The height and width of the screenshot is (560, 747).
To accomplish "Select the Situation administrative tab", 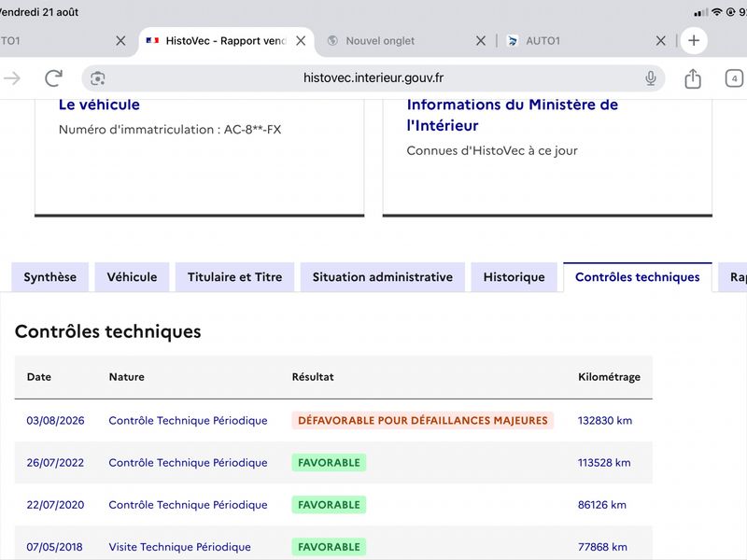I will [x=383, y=277].
